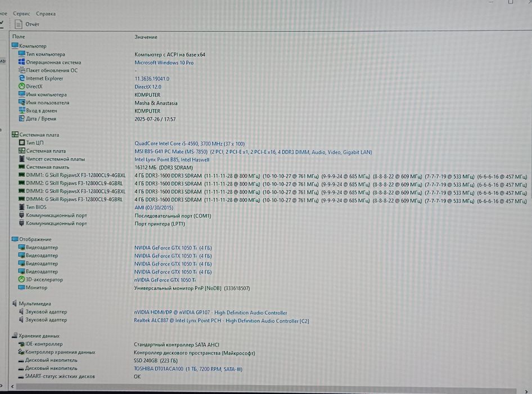Select the Хранение данных section icon
Viewport: 532px width, 394px height.
(x=14, y=335)
